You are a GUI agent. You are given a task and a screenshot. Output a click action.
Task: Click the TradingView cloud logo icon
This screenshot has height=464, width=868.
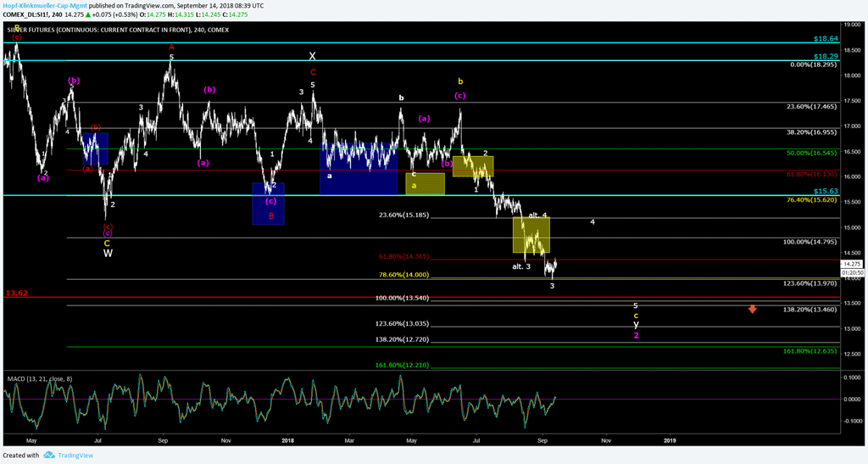[x=50, y=456]
